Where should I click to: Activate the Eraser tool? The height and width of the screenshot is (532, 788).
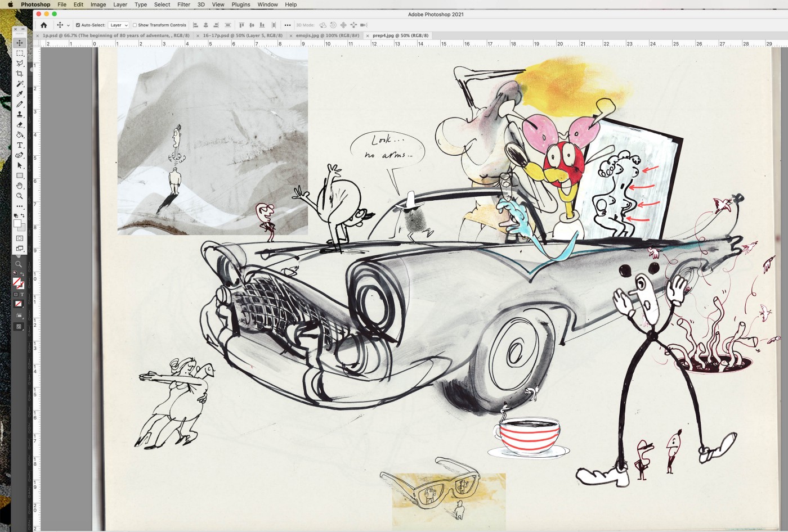[x=20, y=125]
